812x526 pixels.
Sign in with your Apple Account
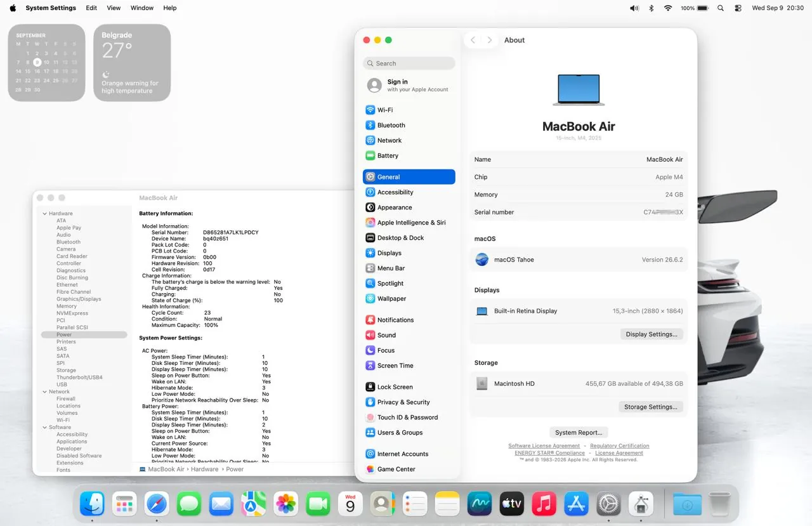tap(409, 85)
